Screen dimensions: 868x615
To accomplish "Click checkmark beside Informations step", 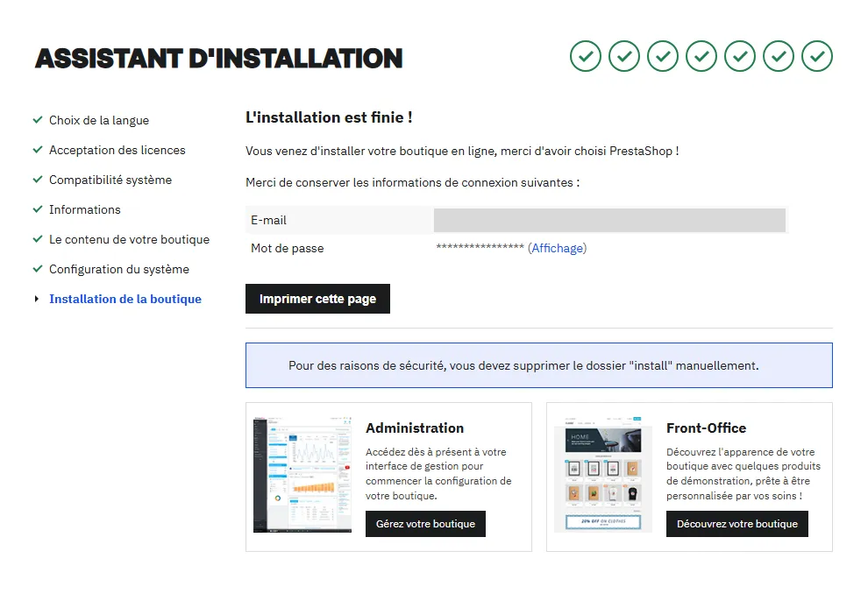I will point(38,209).
